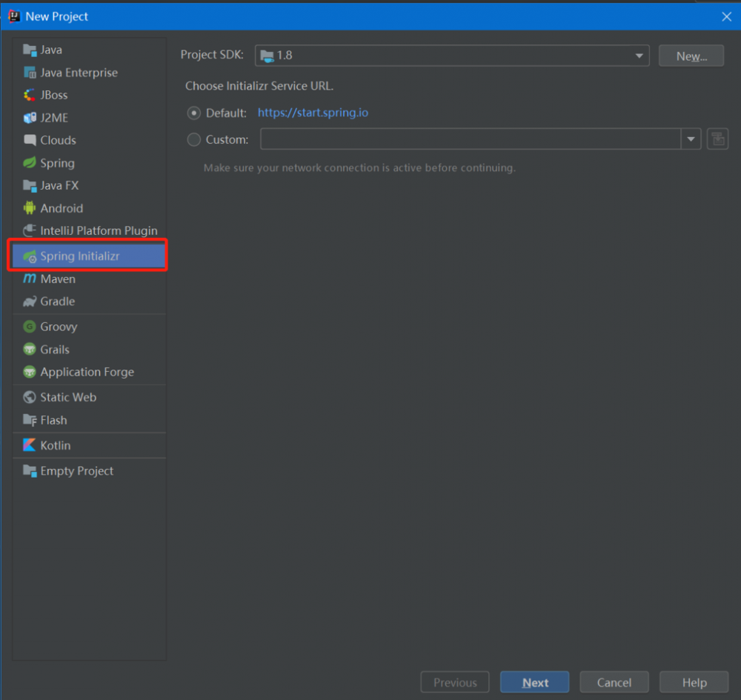Click the IntelliJ Platform Plugin icon
This screenshot has width=741, height=700.
point(30,230)
